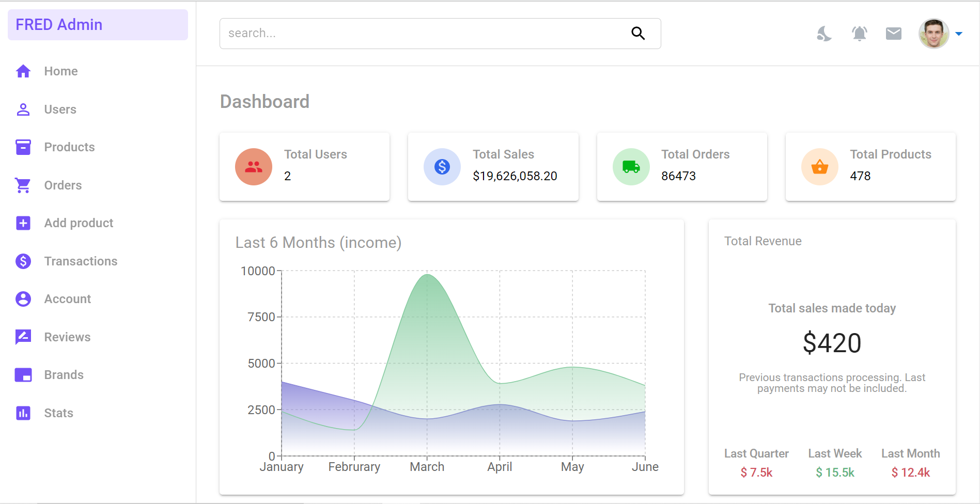This screenshot has height=504, width=980.
Task: Click the Last 6 Months (income) title
Action: click(x=319, y=243)
